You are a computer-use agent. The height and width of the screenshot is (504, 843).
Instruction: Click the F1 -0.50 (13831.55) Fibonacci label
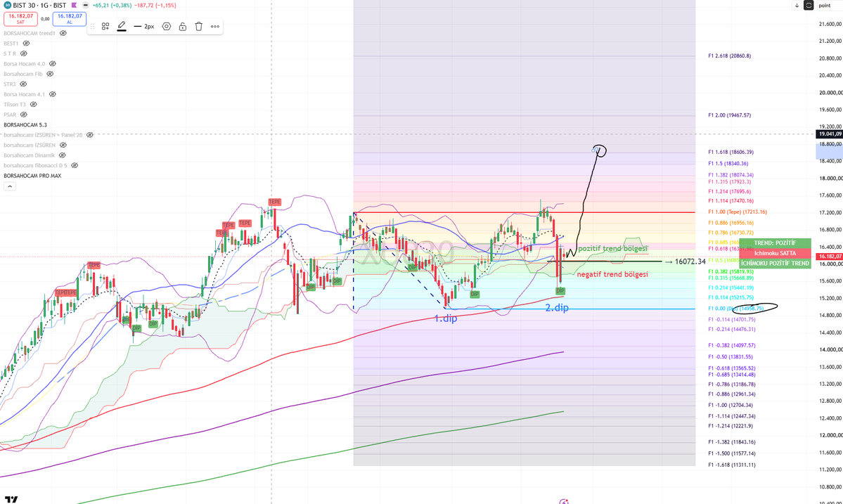[x=730, y=357]
